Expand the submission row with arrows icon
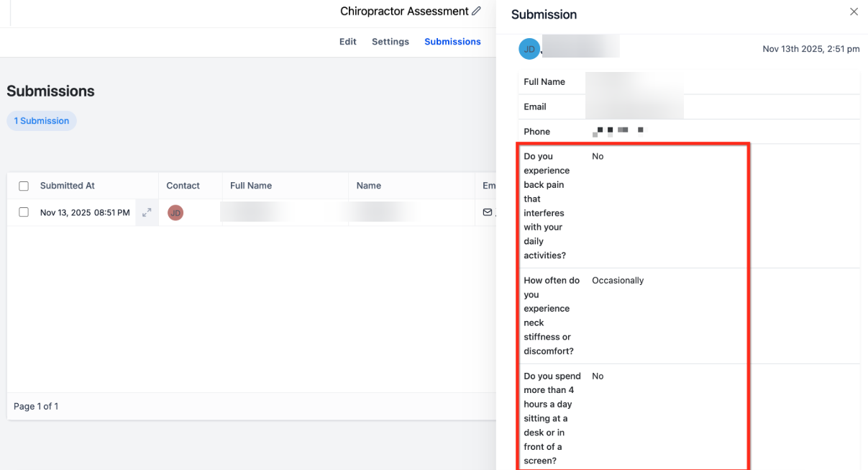 [147, 212]
